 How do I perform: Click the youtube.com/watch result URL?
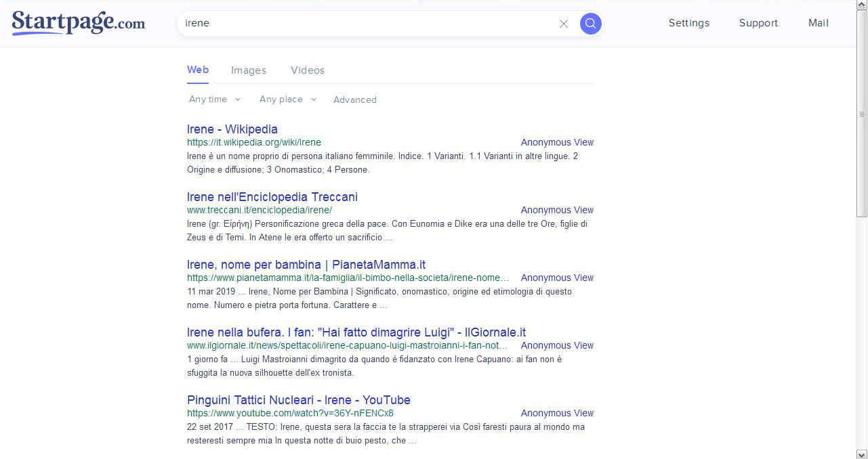(x=290, y=413)
